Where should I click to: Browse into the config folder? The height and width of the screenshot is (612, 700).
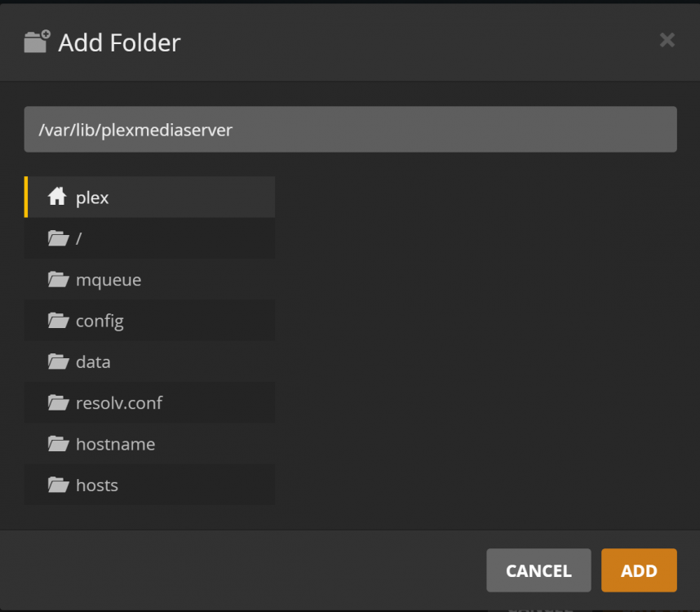tap(149, 321)
